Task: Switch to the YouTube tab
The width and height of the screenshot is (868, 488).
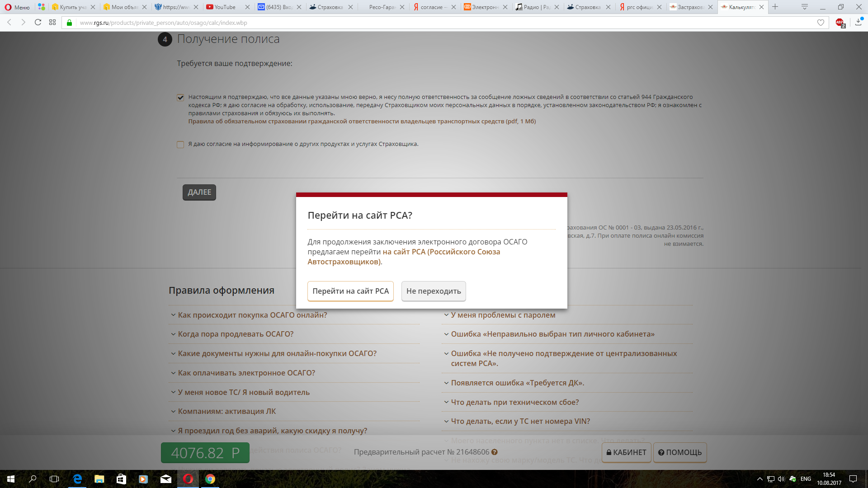Action: pos(225,7)
